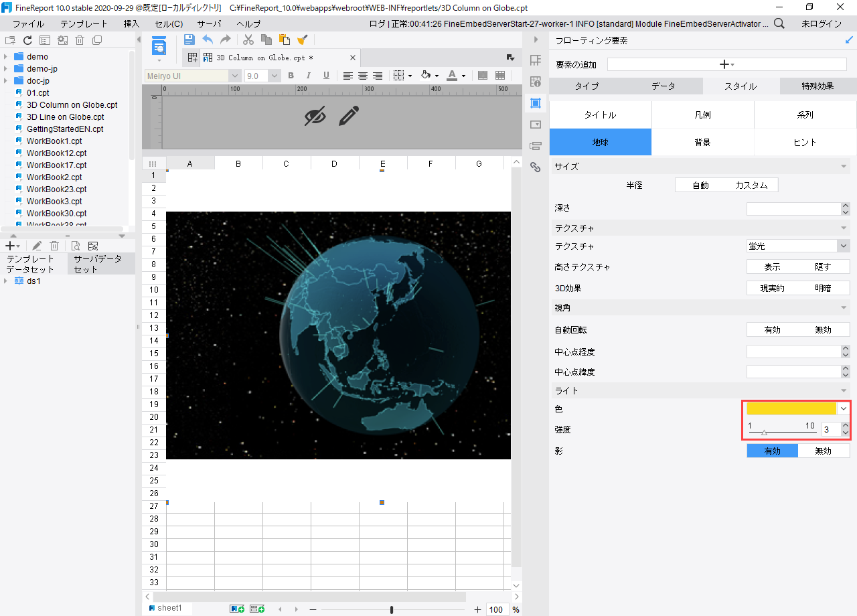Image resolution: width=857 pixels, height=616 pixels.
Task: Cut the selected content with scissors icon
Action: [x=248, y=40]
